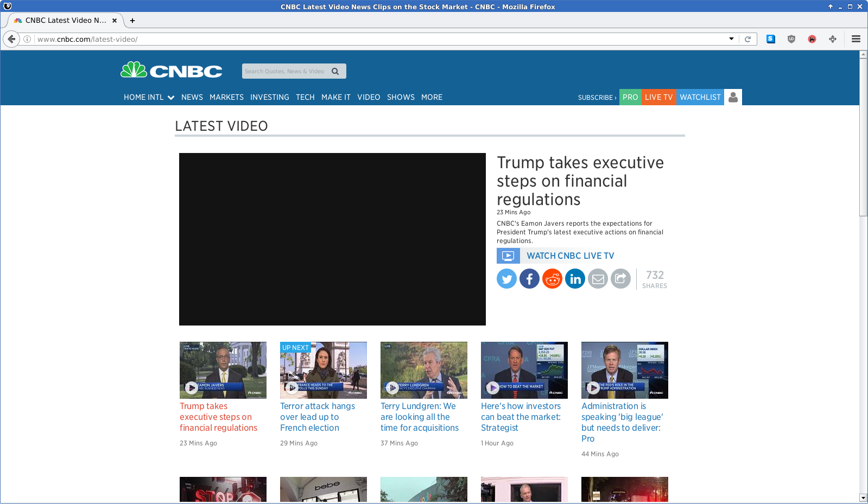Click the green PRO button

(630, 97)
